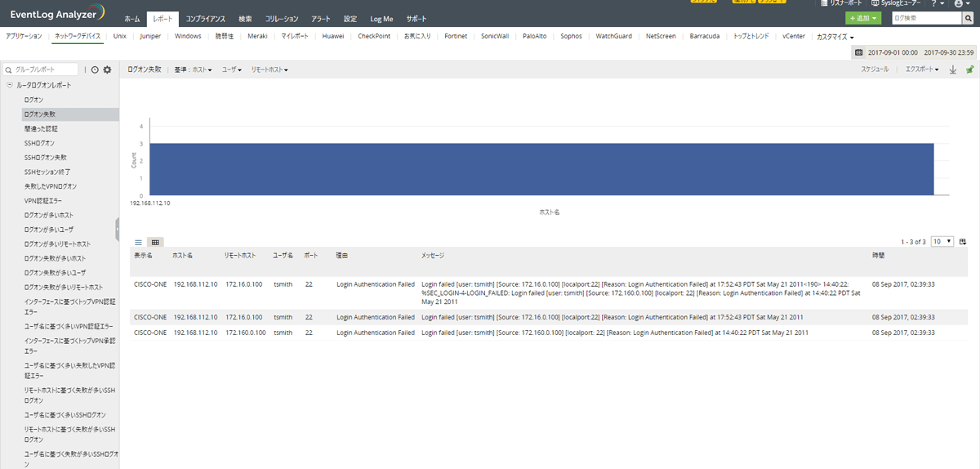The width and height of the screenshot is (980, 469).
Task: Open the SSHセッション終了 report
Action: [x=47, y=172]
